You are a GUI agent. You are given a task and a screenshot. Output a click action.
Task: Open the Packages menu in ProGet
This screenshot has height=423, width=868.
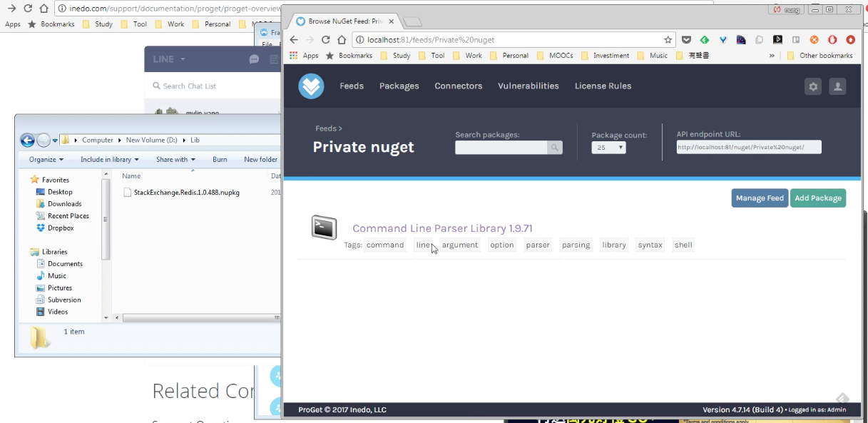399,86
